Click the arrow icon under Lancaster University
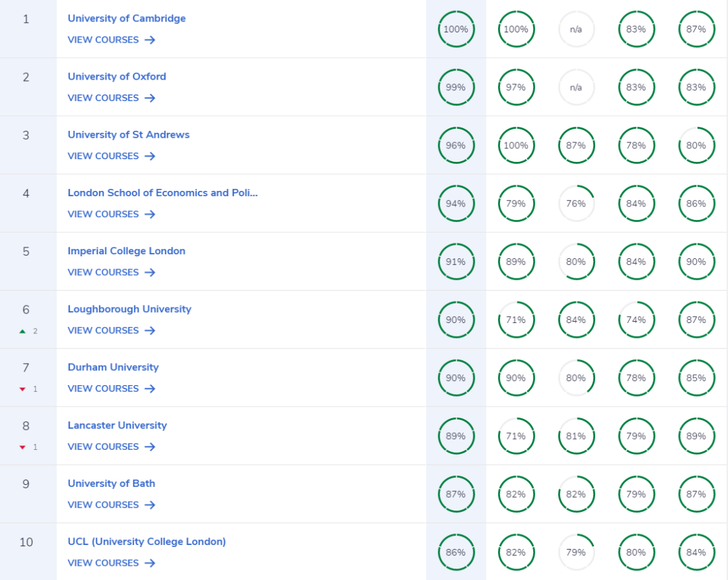 (150, 446)
